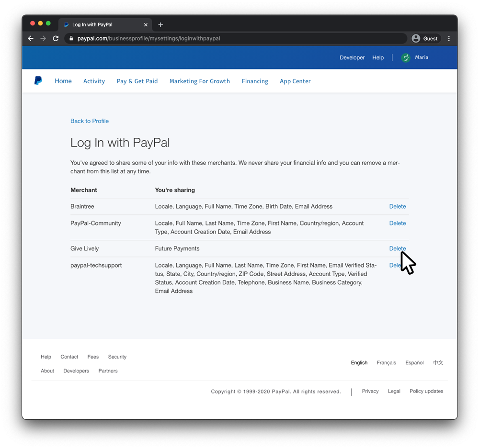Click the PayPal-Community merchant name
Image resolution: width=479 pixels, height=448 pixels.
96,223
